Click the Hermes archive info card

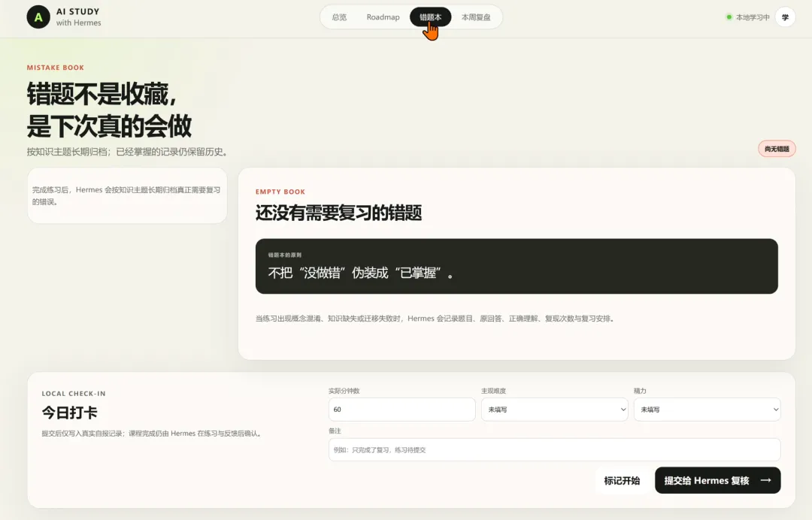(127, 195)
